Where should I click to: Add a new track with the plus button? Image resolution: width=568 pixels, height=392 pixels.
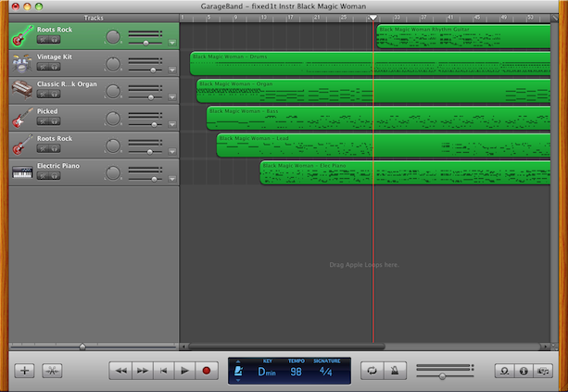coord(24,371)
